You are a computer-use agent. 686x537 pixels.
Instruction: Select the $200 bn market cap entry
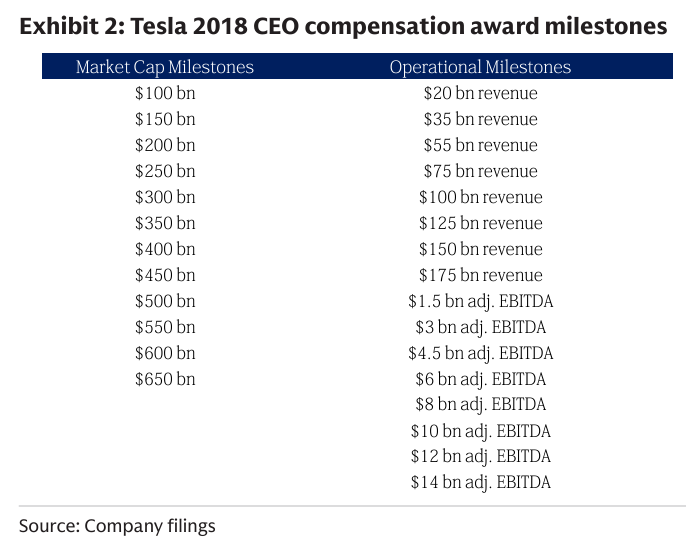pyautogui.click(x=165, y=146)
